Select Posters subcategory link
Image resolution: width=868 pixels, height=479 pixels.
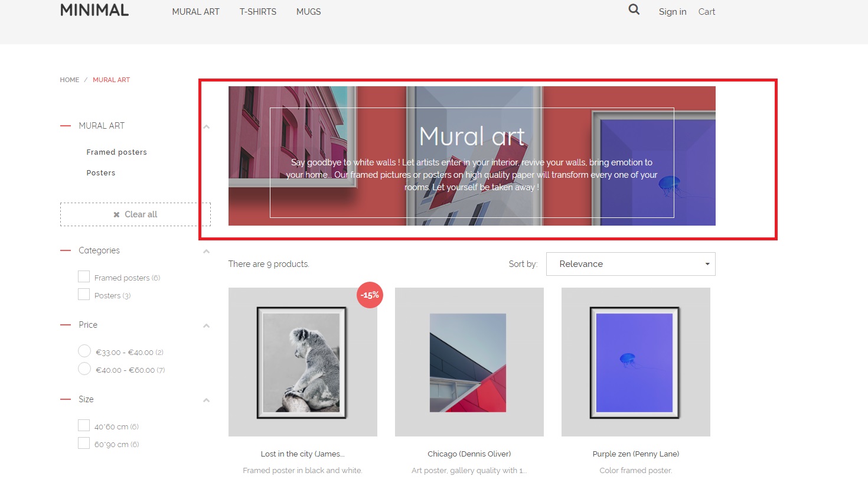[101, 173]
